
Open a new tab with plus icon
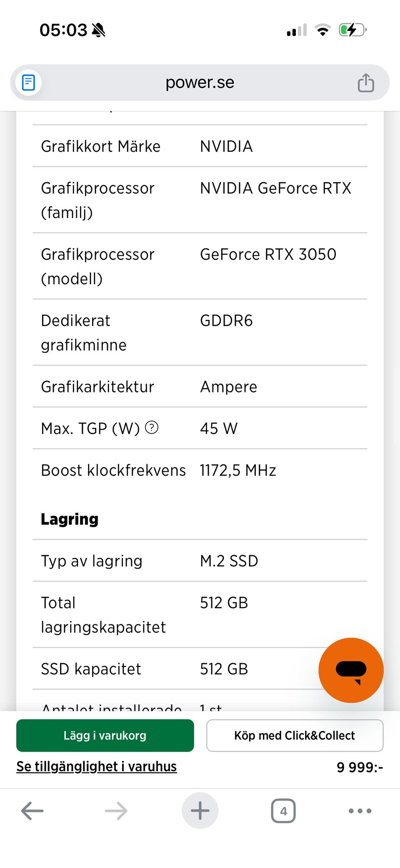coord(200,811)
